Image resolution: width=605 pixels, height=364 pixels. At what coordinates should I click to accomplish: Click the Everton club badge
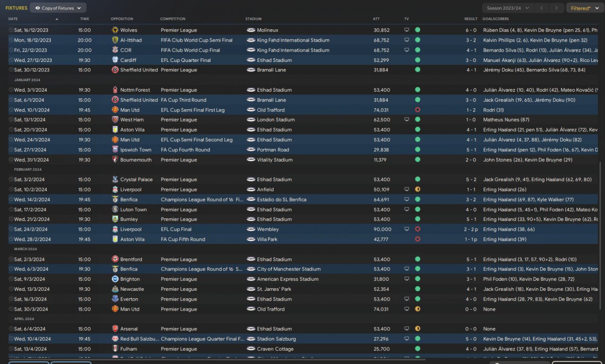click(x=115, y=299)
